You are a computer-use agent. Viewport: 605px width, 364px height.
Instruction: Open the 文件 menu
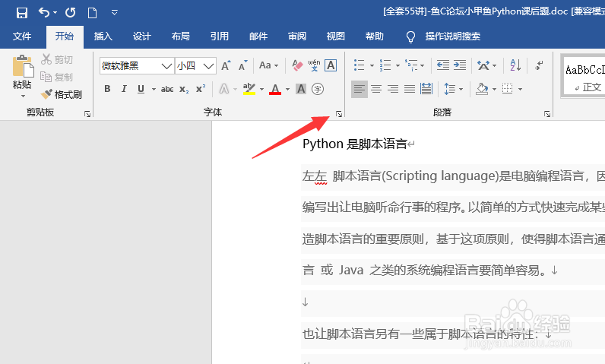[22, 36]
